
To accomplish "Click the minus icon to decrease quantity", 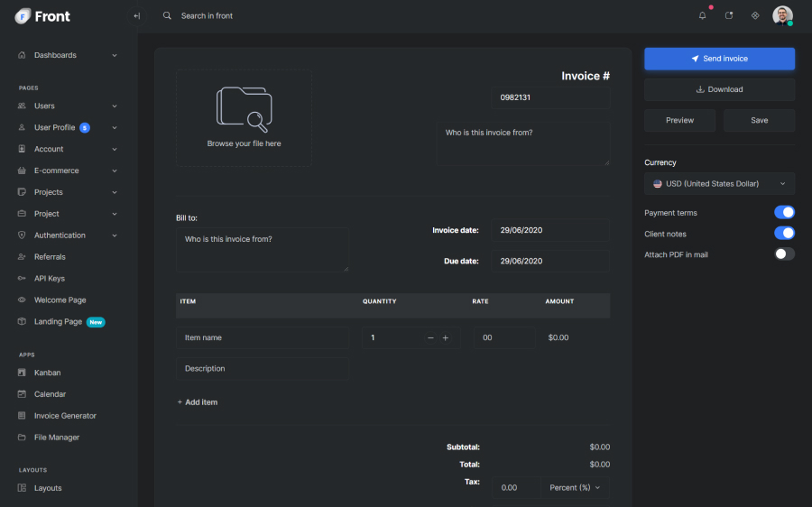I will [x=430, y=337].
